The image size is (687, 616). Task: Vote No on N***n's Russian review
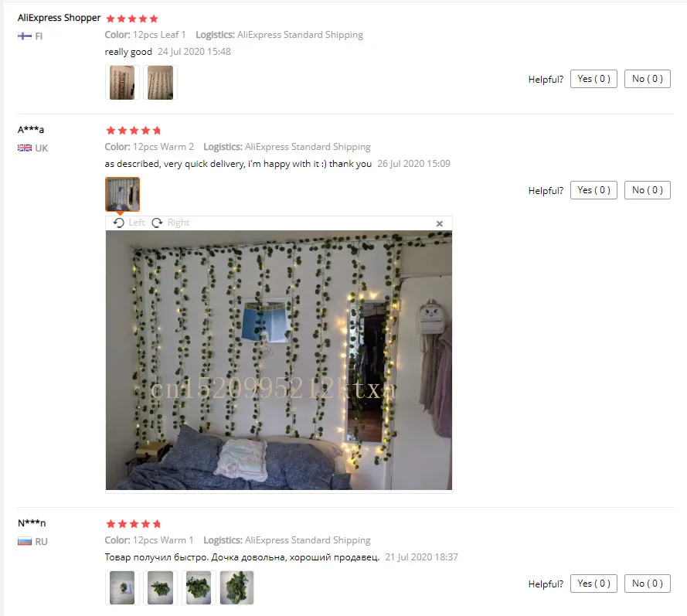647,584
